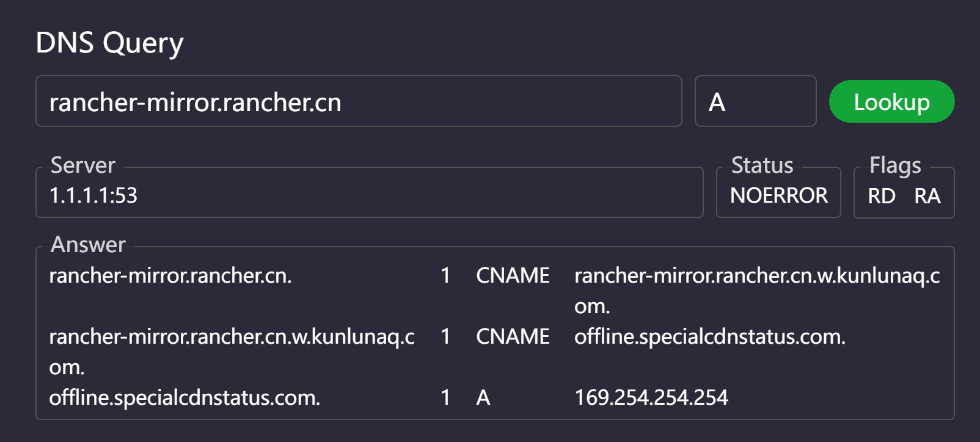Viewport: 980px width, 442px height.
Task: Open the record type A dropdown
Action: (x=755, y=101)
